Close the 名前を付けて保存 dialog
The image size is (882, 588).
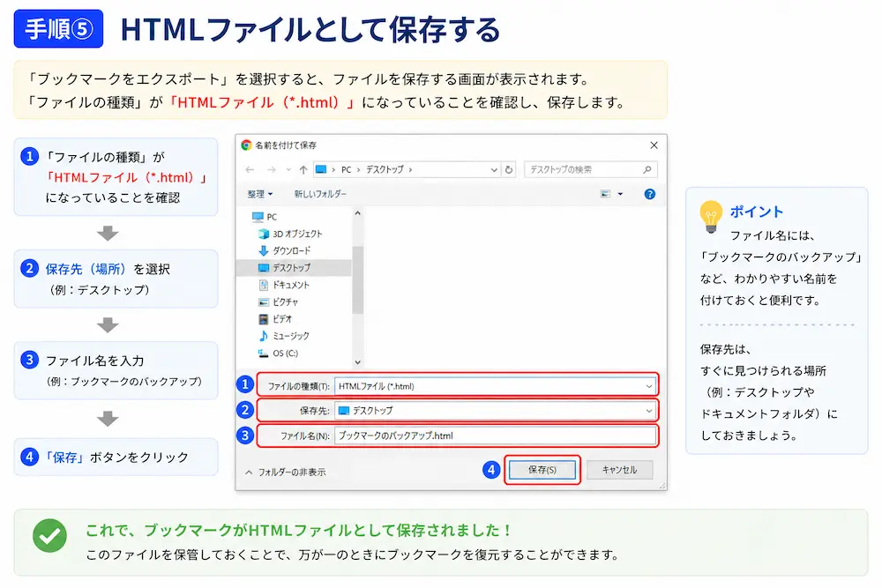coord(654,145)
